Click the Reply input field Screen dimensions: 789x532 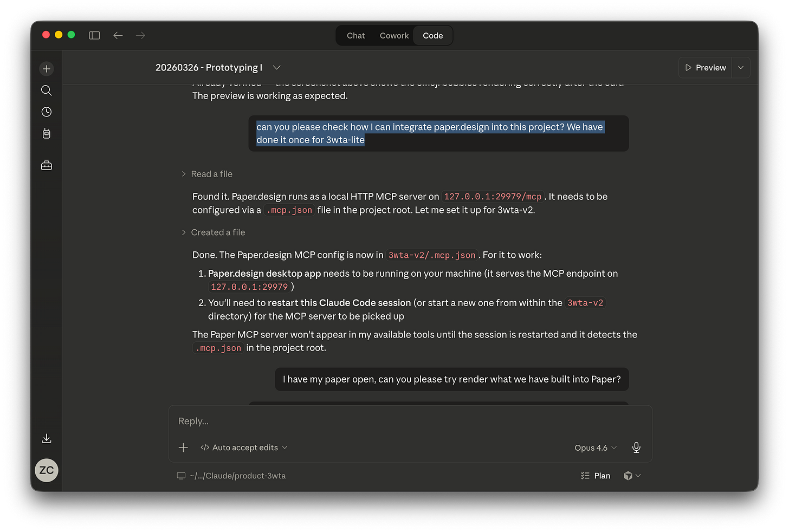tap(410, 421)
